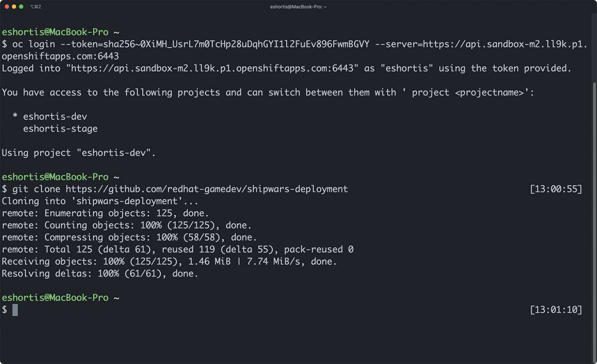Click the asterisk beside eshortis-dev
The image size is (597, 364).
coord(15,116)
